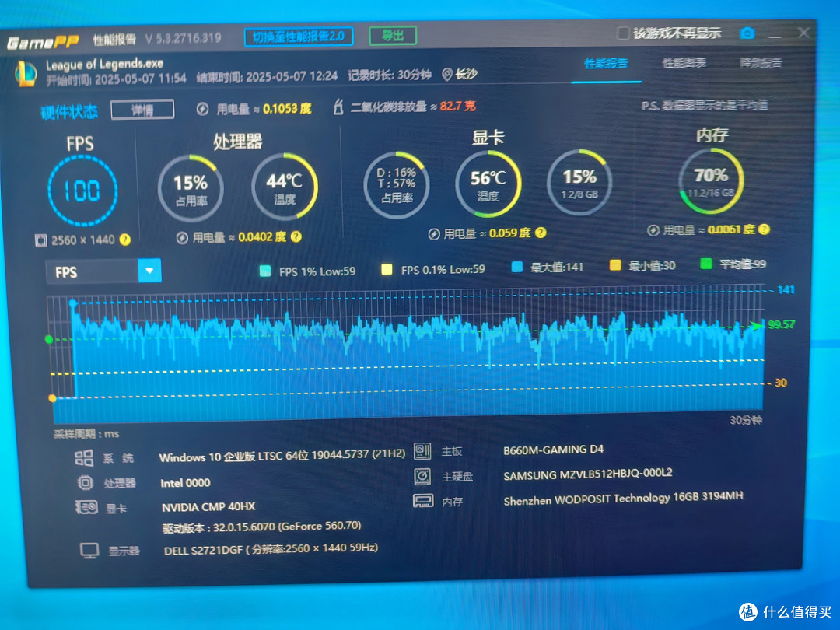Click the League of Legends game icon
Image resolution: width=840 pixels, height=630 pixels.
[x=26, y=74]
